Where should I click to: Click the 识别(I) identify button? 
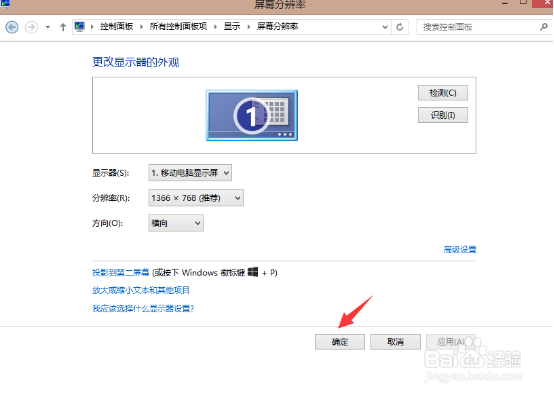click(x=443, y=115)
